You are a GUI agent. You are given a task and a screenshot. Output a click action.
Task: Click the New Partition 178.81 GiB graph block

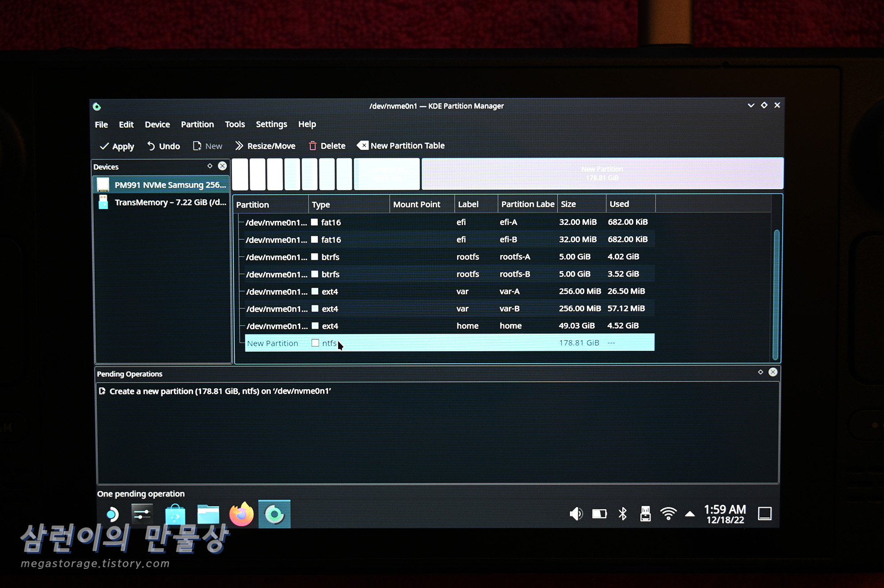tap(602, 174)
